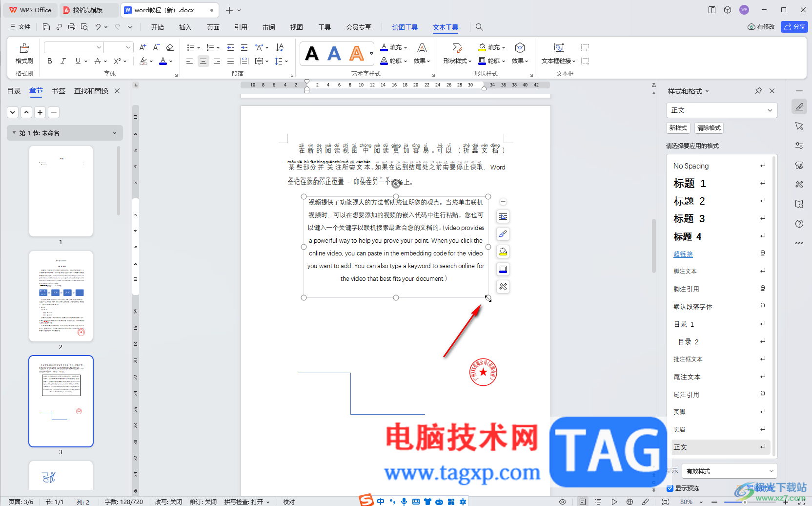Screen dimensions: 812x506
Task: Select page 1 thumbnail
Action: click(61, 191)
